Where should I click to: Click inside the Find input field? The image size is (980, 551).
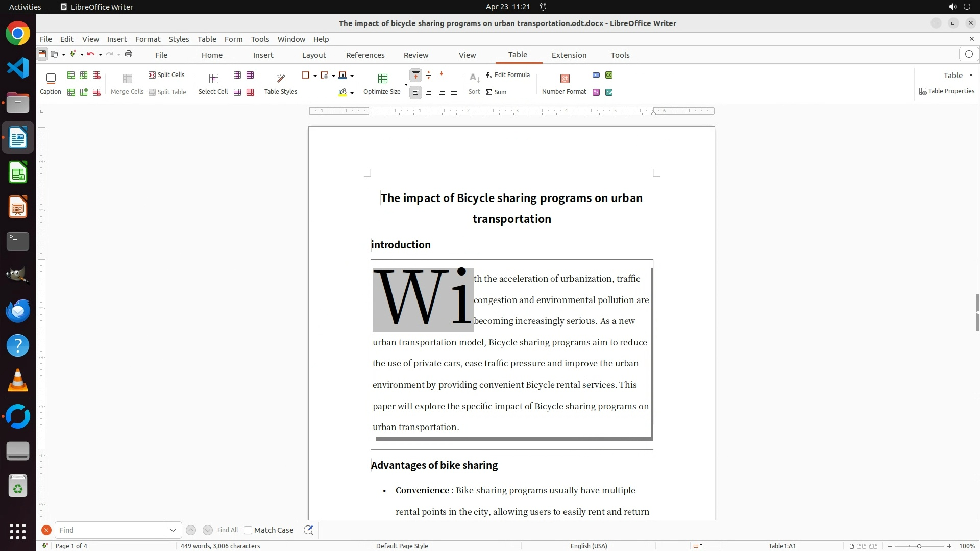point(110,530)
